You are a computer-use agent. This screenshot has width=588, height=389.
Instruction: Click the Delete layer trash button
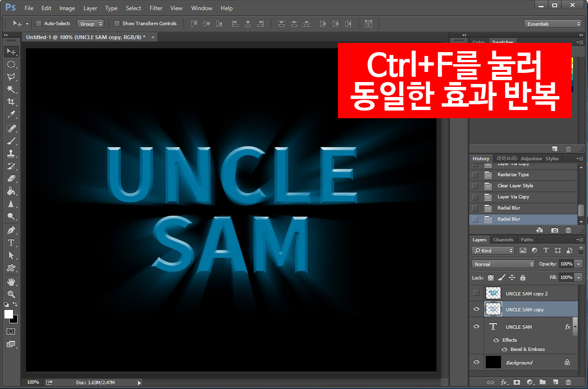(568, 382)
